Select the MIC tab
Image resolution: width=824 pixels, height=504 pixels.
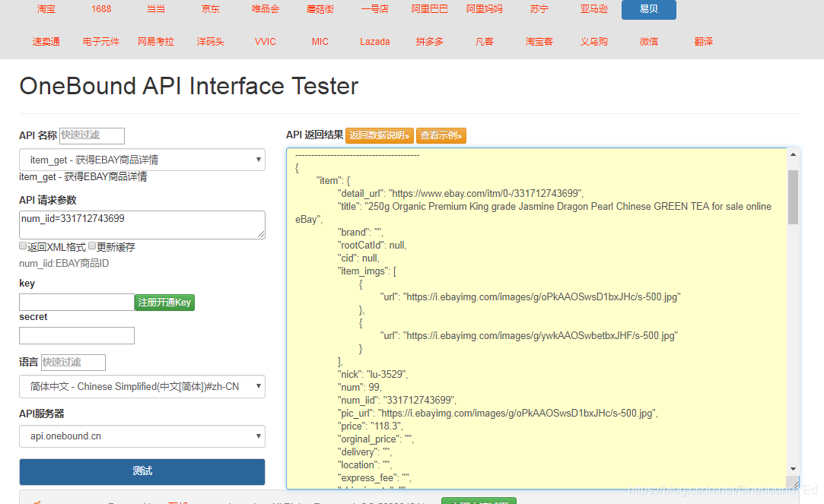point(320,42)
